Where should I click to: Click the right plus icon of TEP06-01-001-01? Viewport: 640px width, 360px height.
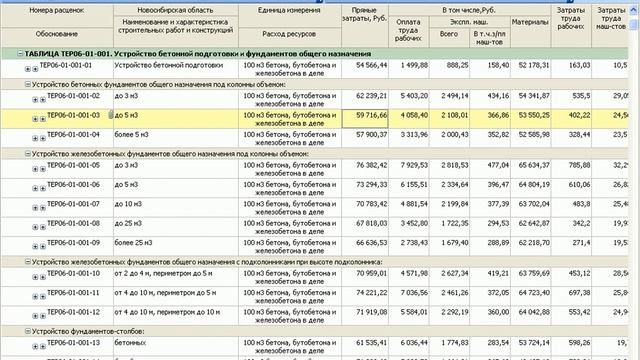click(x=35, y=69)
